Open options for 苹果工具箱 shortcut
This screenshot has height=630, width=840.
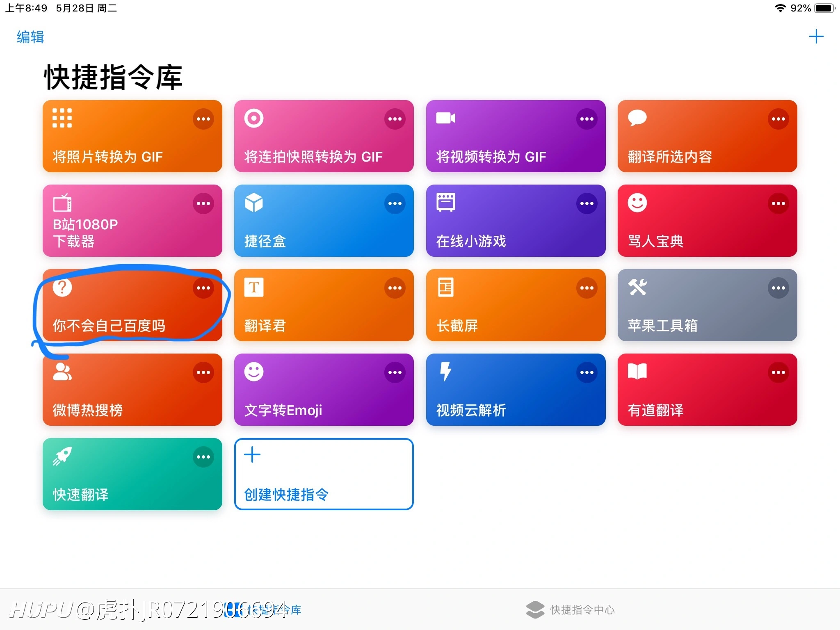coord(778,288)
